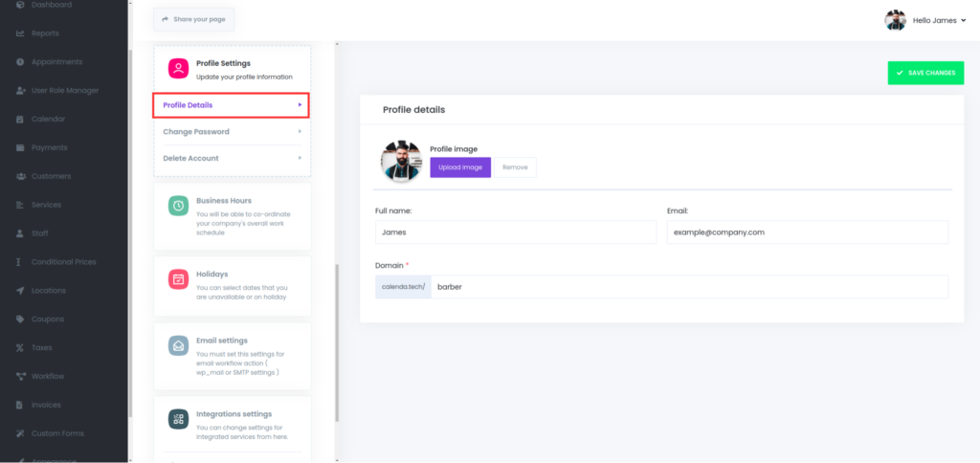Go to Customers in the sidebar
The width and height of the screenshot is (980, 463).
(51, 177)
